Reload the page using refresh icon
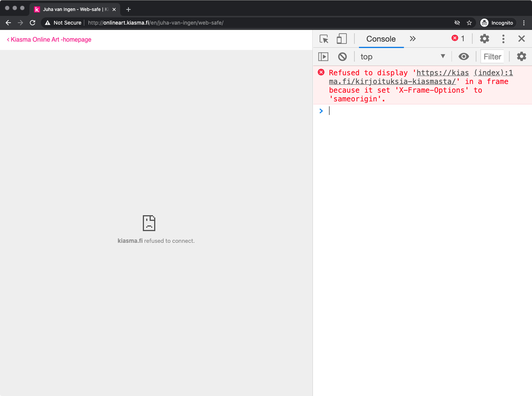This screenshot has width=532, height=396. pyautogui.click(x=32, y=23)
